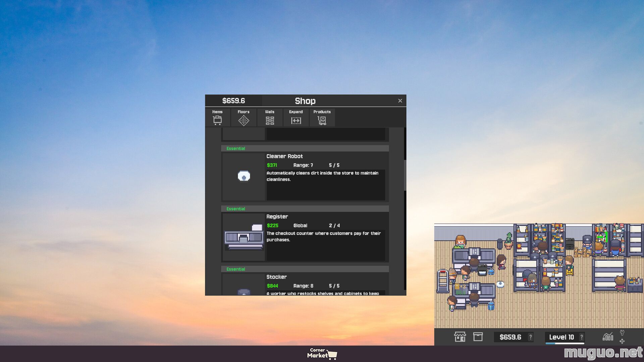
Task: Click the Register 2 / 4 count
Action: coord(334,226)
